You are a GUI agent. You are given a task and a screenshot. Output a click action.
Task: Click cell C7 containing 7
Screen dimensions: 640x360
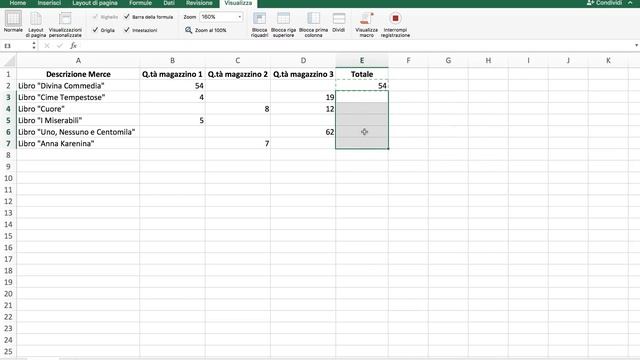pos(238,144)
